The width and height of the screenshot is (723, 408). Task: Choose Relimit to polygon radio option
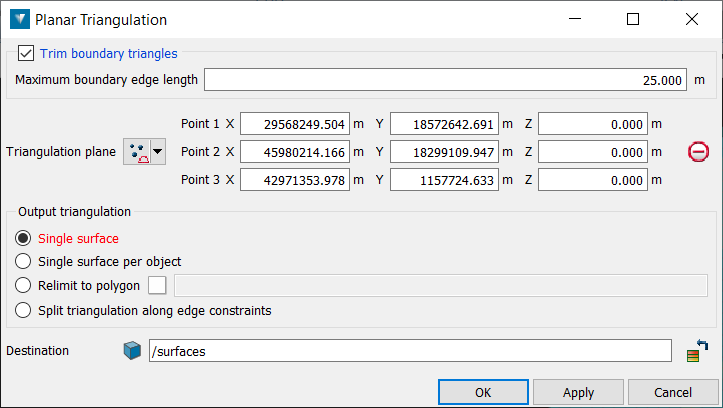(x=25, y=286)
